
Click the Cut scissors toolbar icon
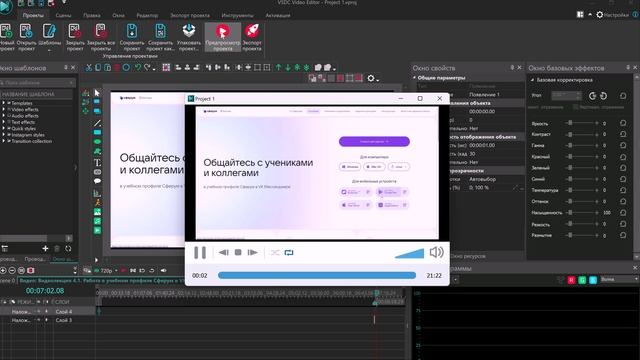(x=89, y=67)
